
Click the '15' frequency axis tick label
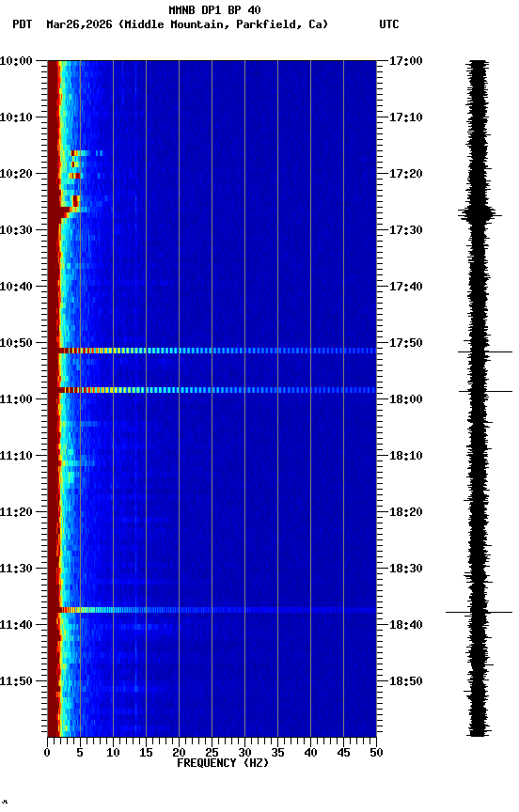pyautogui.click(x=146, y=753)
